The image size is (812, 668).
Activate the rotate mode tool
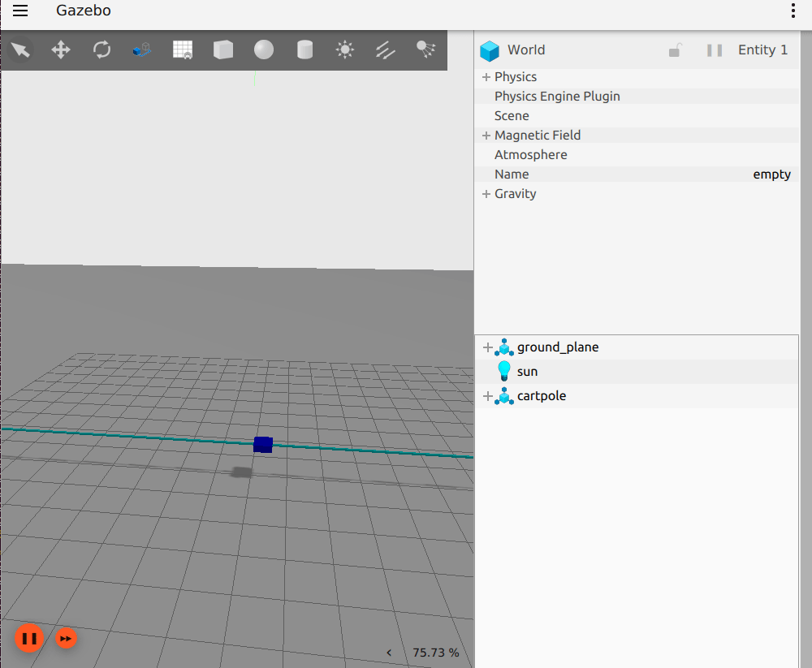coord(101,50)
